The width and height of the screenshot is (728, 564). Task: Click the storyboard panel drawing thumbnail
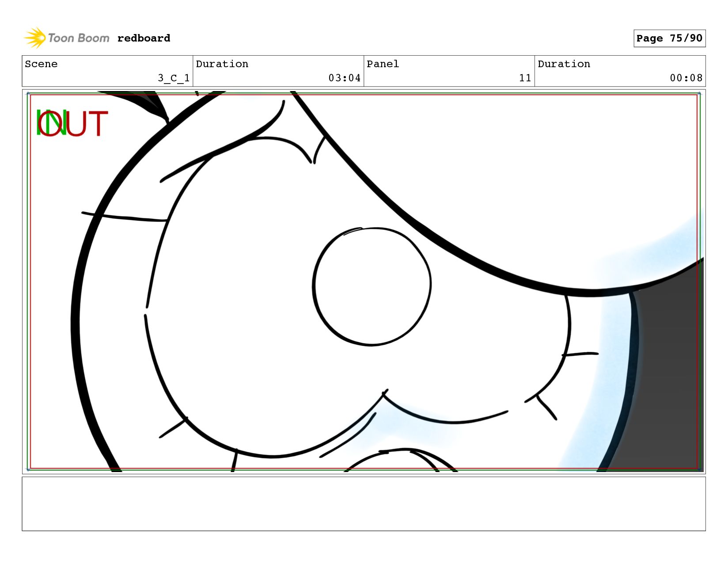point(364,282)
